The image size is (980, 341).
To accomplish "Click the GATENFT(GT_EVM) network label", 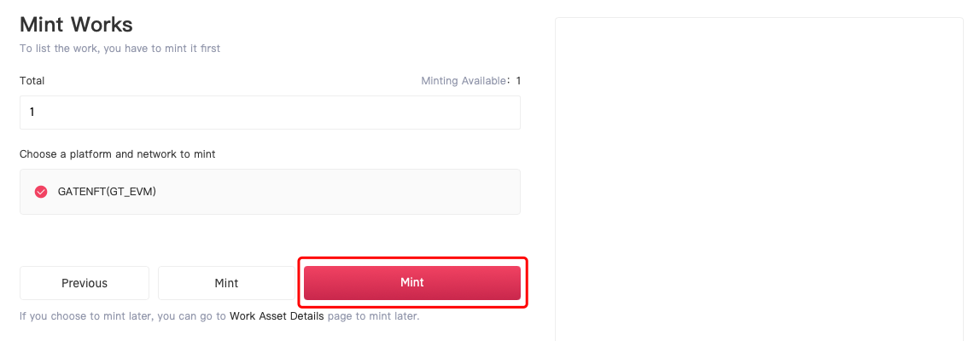I will pos(107,192).
